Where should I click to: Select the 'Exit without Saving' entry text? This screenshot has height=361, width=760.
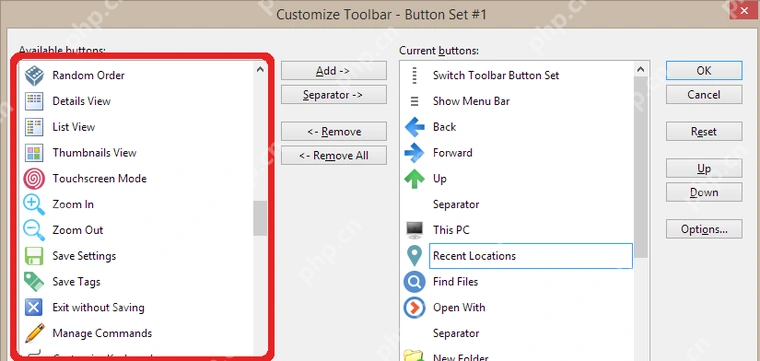[98, 307]
